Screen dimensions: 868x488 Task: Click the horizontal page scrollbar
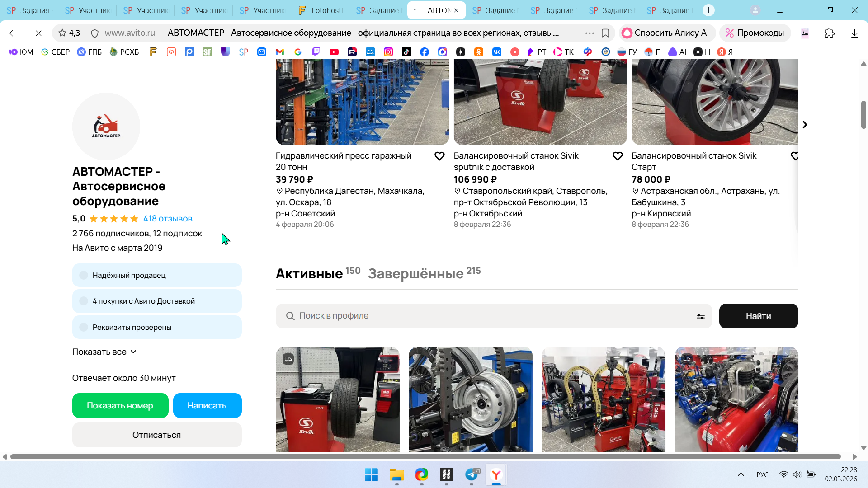(x=425, y=457)
